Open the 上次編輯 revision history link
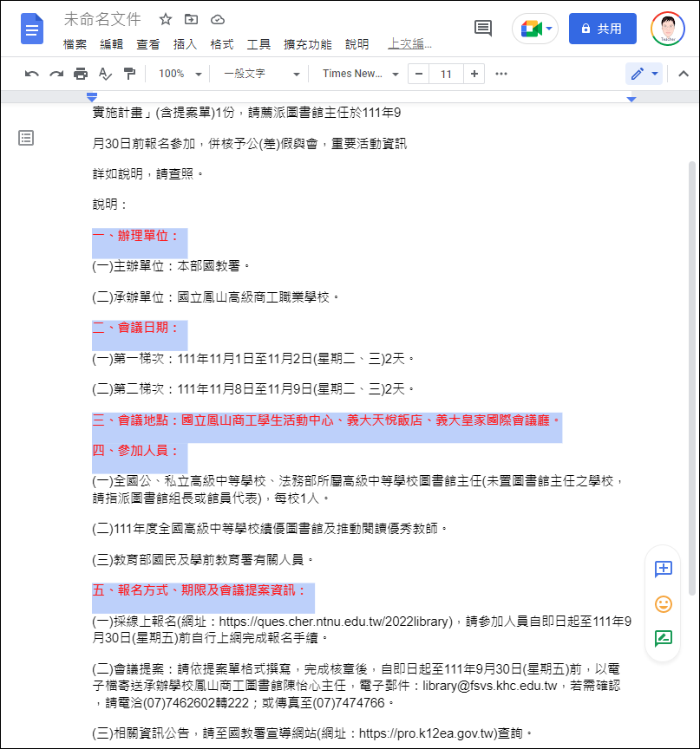The image size is (700, 749). 410,43
